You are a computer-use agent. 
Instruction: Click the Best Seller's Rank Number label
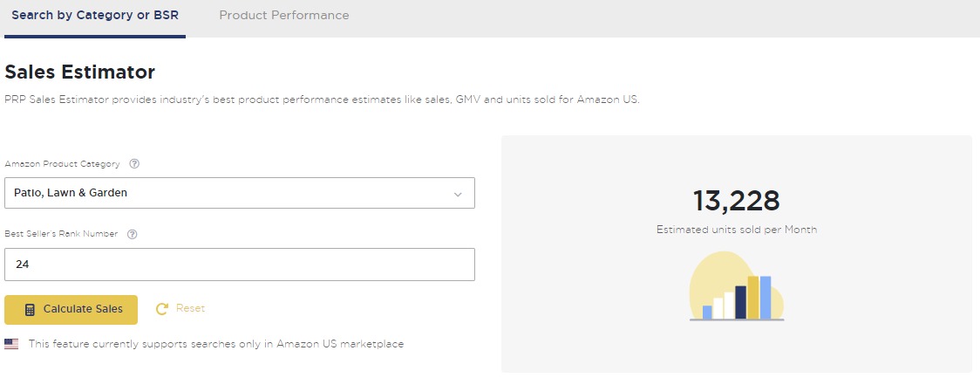point(61,234)
